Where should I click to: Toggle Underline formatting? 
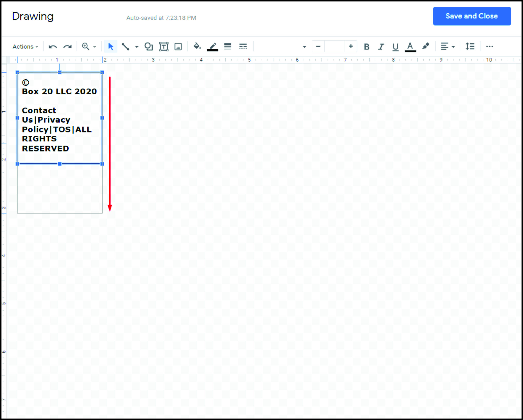395,47
